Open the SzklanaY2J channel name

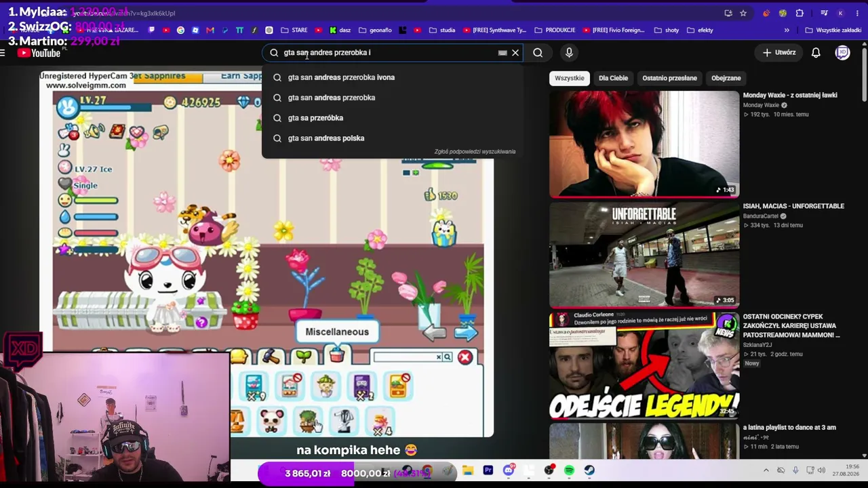(x=757, y=345)
